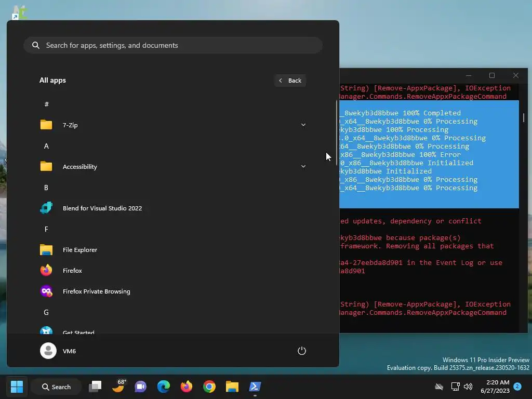Launch Blend for Visual Studio 2022
Screen dimensions: 532x399
click(x=173, y=208)
